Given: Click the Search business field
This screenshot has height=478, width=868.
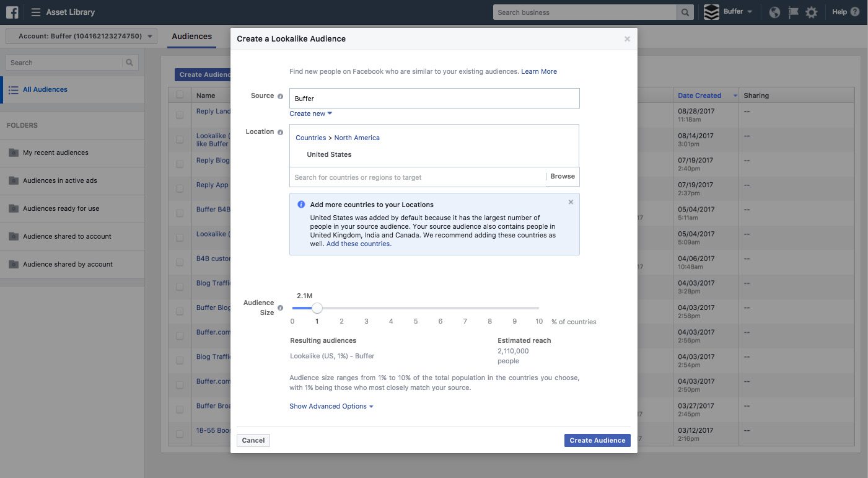Looking at the screenshot, I should [x=585, y=12].
